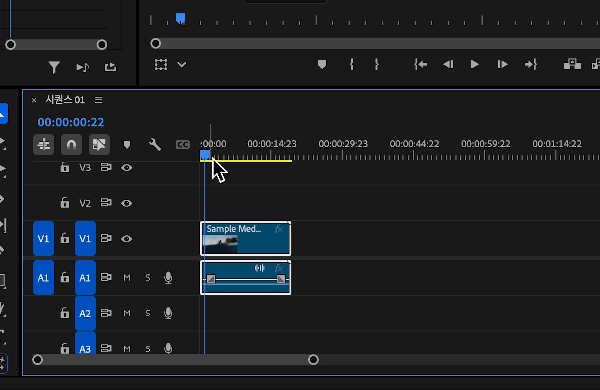Play the program monitor

click(x=474, y=64)
